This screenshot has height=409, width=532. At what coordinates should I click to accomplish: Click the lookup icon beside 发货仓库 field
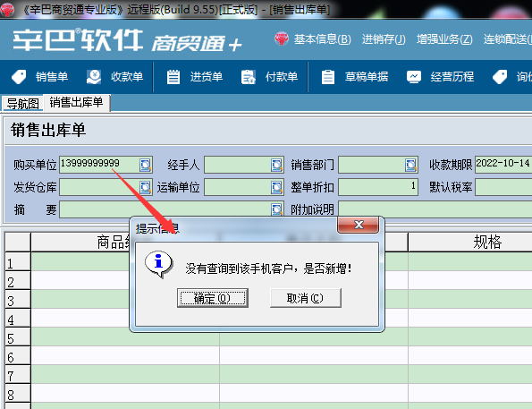(145, 187)
